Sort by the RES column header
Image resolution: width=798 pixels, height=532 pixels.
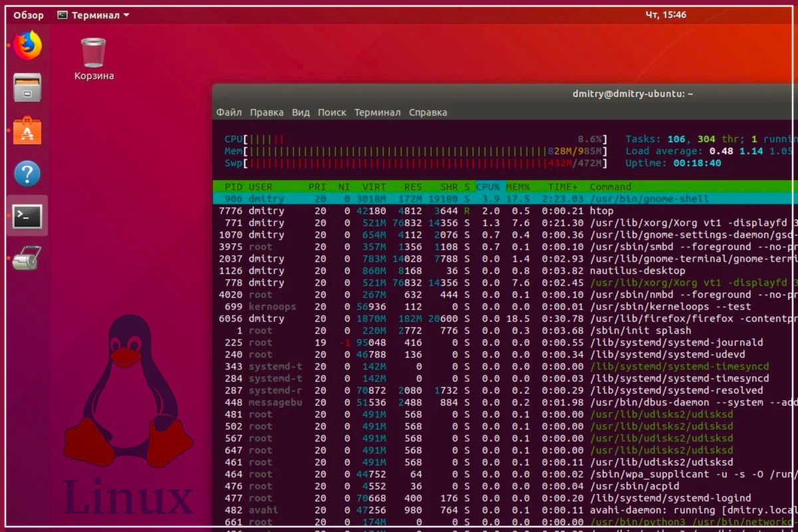coord(413,187)
